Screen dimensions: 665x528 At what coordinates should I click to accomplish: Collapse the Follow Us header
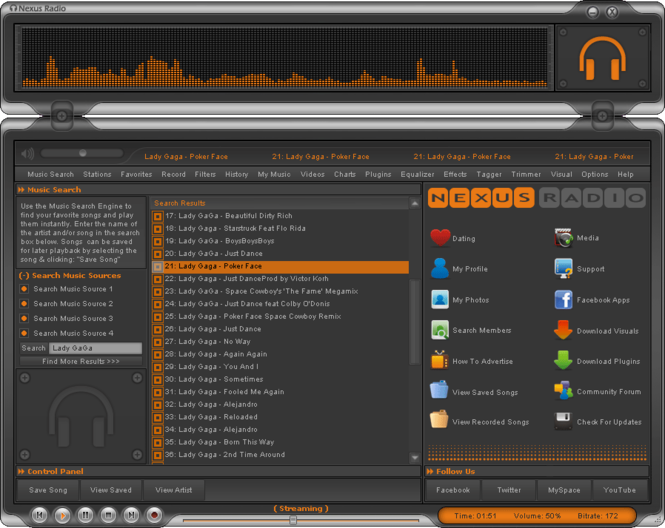point(430,471)
